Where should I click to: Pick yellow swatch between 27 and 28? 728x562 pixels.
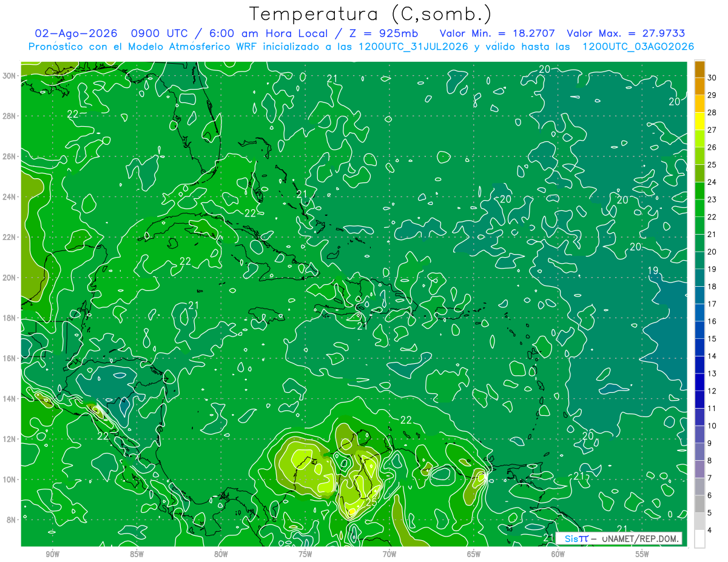click(x=699, y=121)
